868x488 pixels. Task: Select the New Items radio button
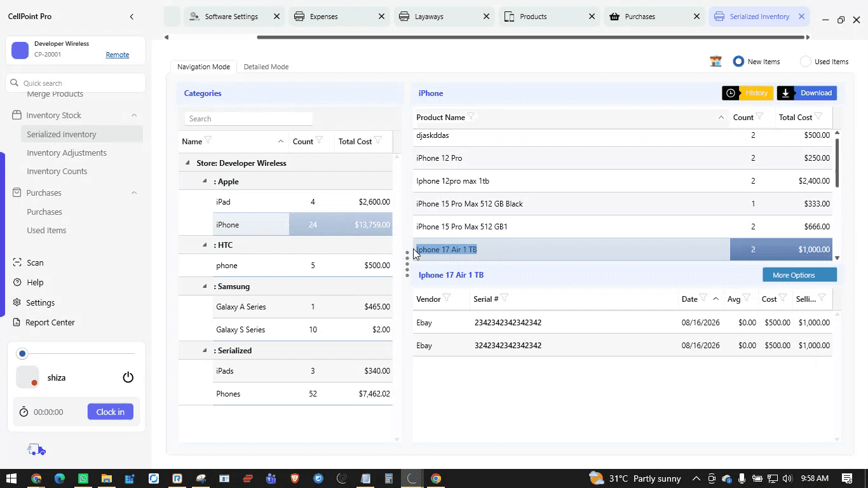click(738, 62)
